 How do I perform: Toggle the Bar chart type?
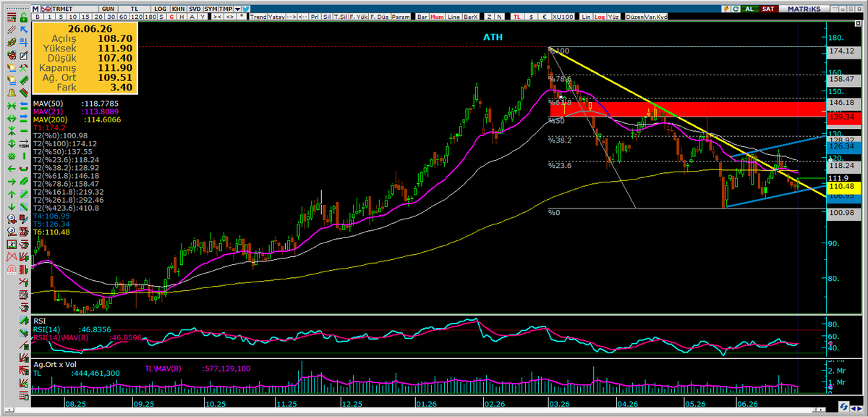click(x=422, y=17)
